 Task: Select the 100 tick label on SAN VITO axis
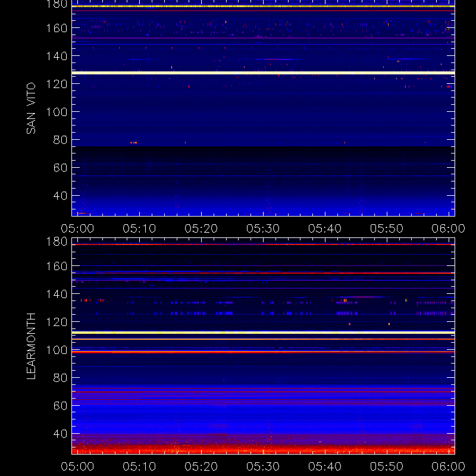point(57,112)
